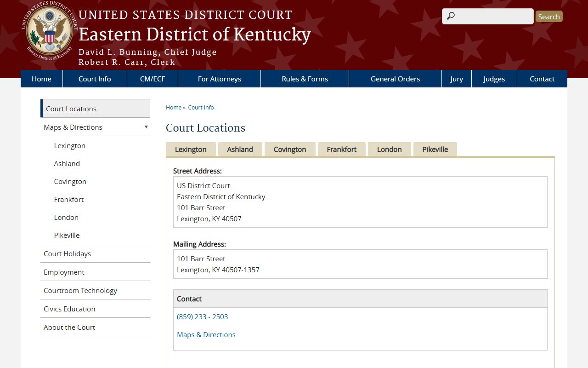Open the Jury menu

click(457, 79)
